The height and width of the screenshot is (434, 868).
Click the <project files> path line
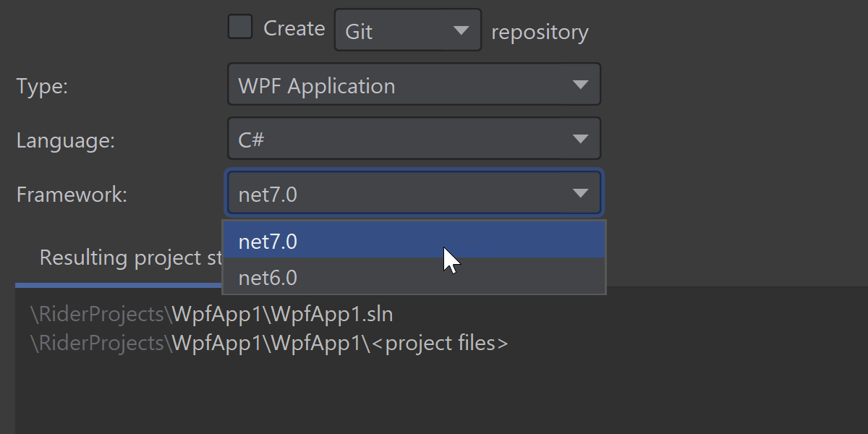point(269,343)
